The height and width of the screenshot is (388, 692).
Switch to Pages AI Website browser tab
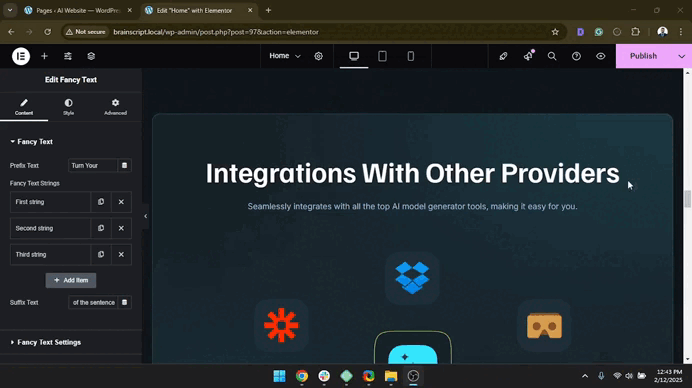[x=78, y=11]
